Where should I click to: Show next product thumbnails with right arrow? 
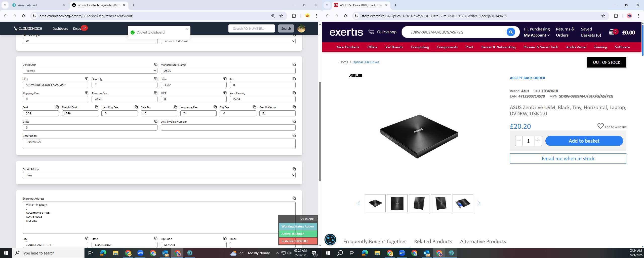[x=479, y=203]
